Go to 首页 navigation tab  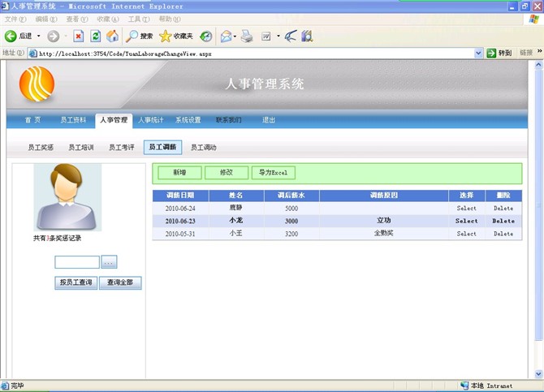(32, 120)
